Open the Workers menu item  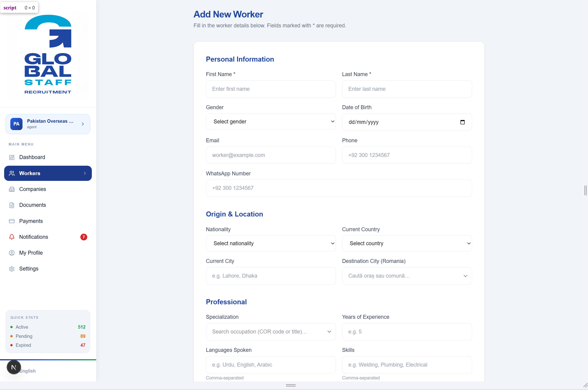48,173
